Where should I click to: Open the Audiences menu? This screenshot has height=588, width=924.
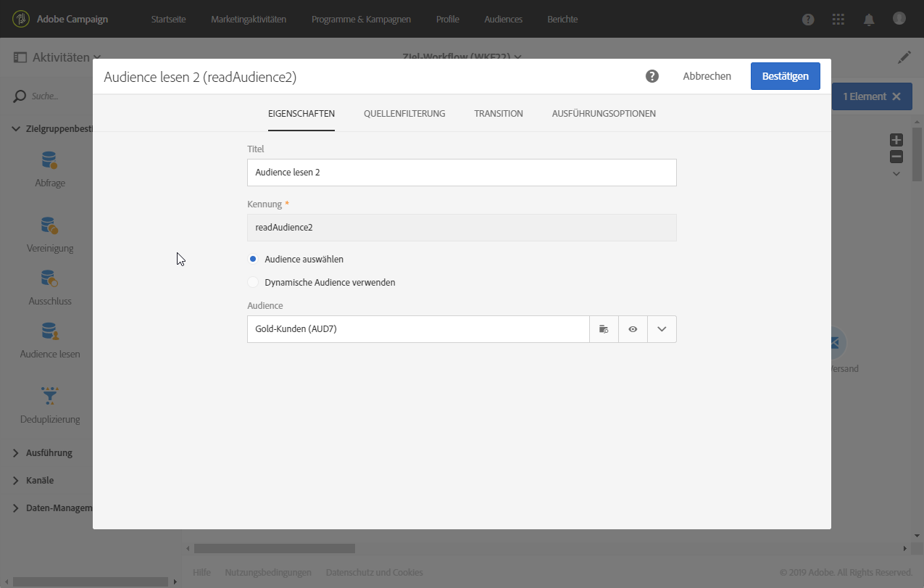point(504,20)
